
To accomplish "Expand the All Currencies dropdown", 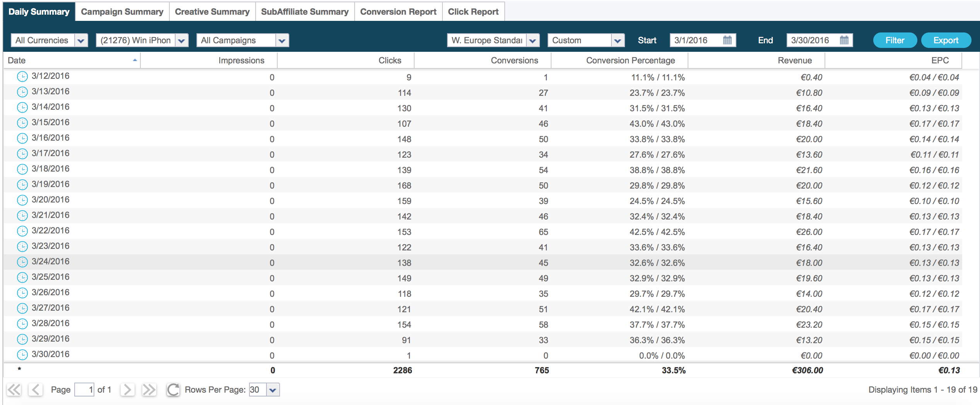I will (81, 40).
